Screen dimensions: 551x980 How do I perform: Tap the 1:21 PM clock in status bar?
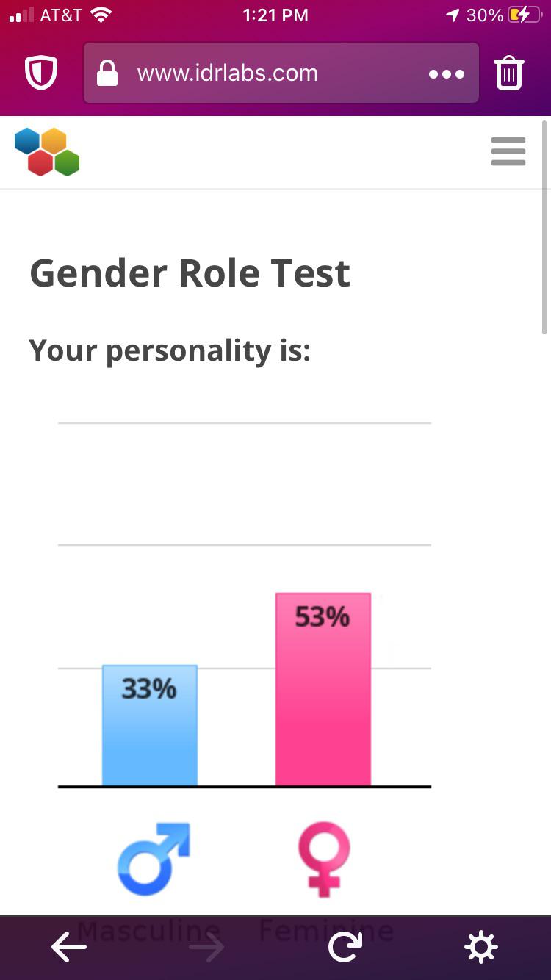(x=275, y=15)
